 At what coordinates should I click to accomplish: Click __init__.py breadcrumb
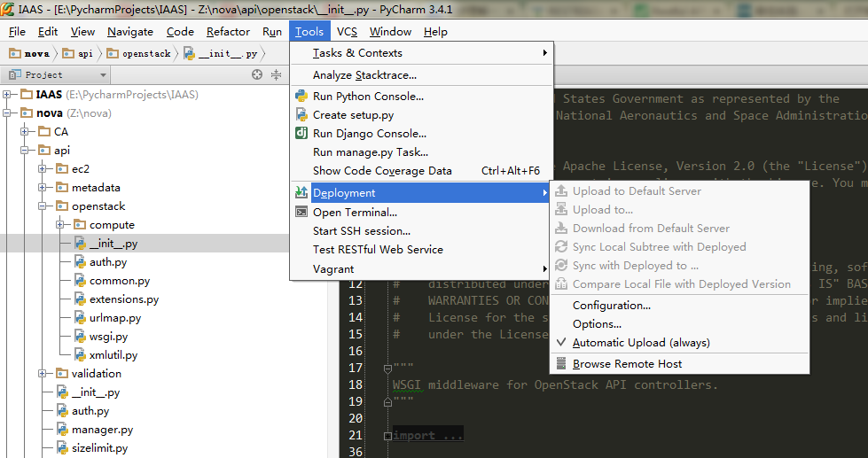coord(220,54)
